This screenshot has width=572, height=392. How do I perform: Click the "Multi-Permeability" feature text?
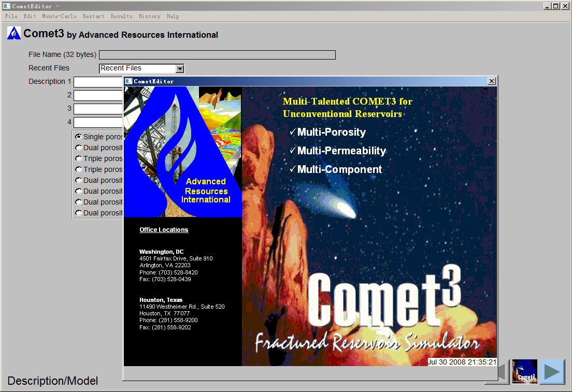pos(342,151)
